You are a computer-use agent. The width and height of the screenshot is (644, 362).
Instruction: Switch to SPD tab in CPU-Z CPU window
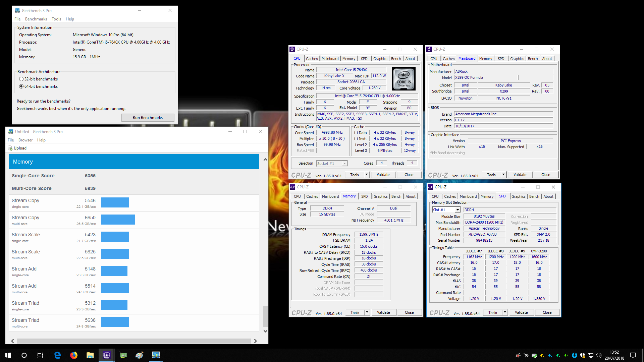pyautogui.click(x=364, y=59)
